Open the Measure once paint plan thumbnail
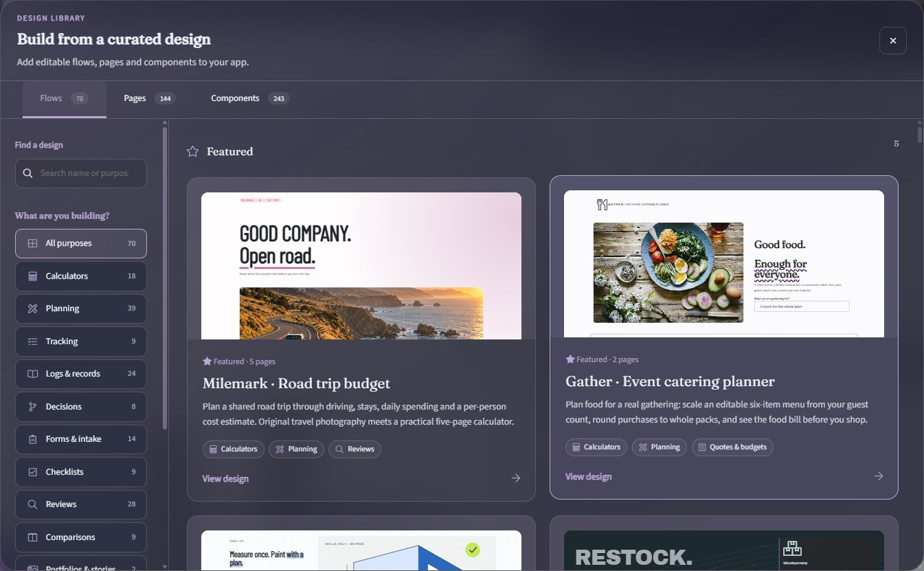 coord(361,550)
